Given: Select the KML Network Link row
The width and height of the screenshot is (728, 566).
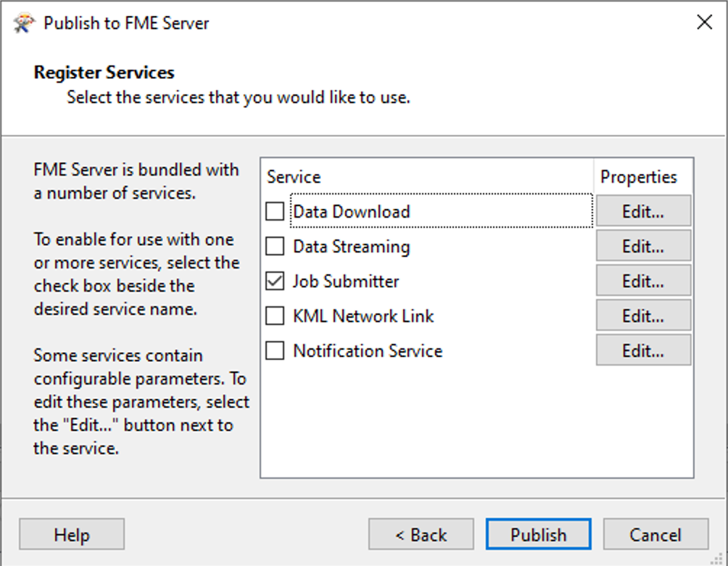Looking at the screenshot, I should [x=363, y=316].
